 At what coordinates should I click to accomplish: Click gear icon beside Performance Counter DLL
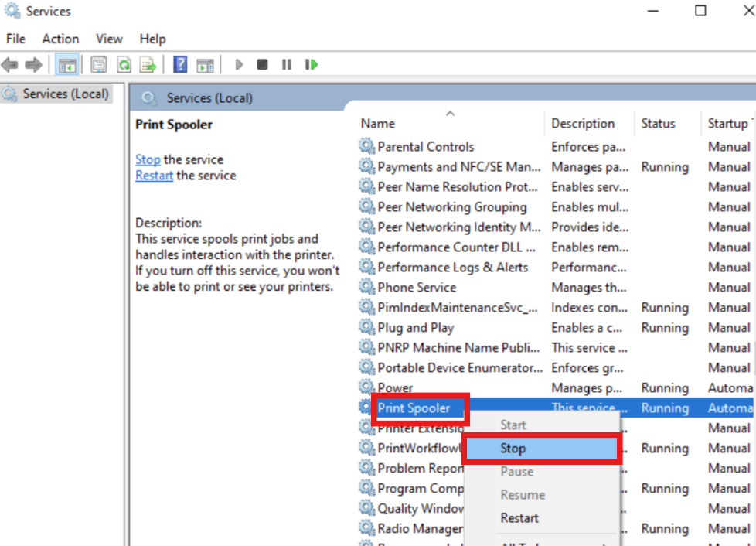(366, 247)
